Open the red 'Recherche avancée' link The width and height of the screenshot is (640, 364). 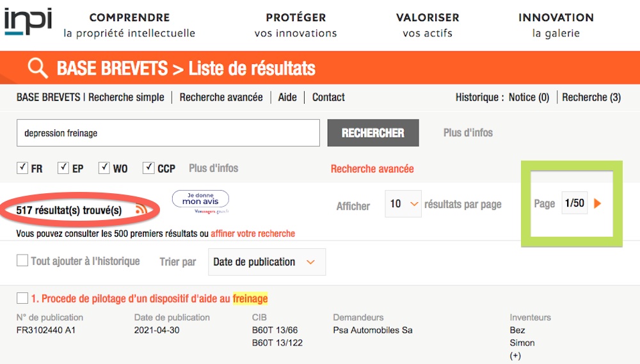click(372, 168)
